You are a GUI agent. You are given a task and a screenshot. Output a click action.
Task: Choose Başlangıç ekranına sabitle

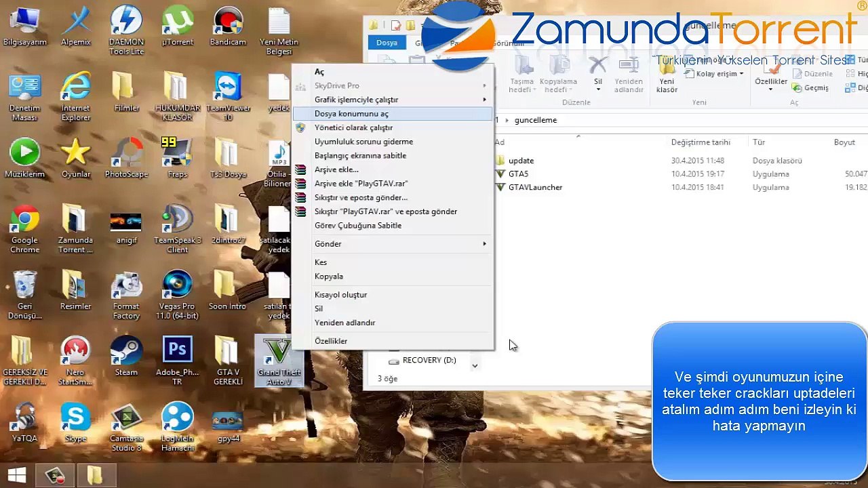393,155
